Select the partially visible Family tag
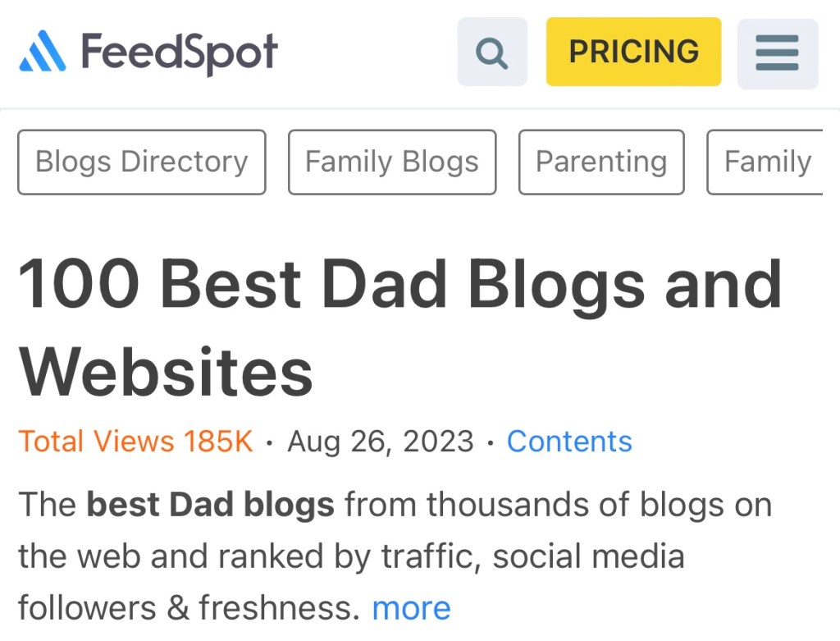 [767, 162]
